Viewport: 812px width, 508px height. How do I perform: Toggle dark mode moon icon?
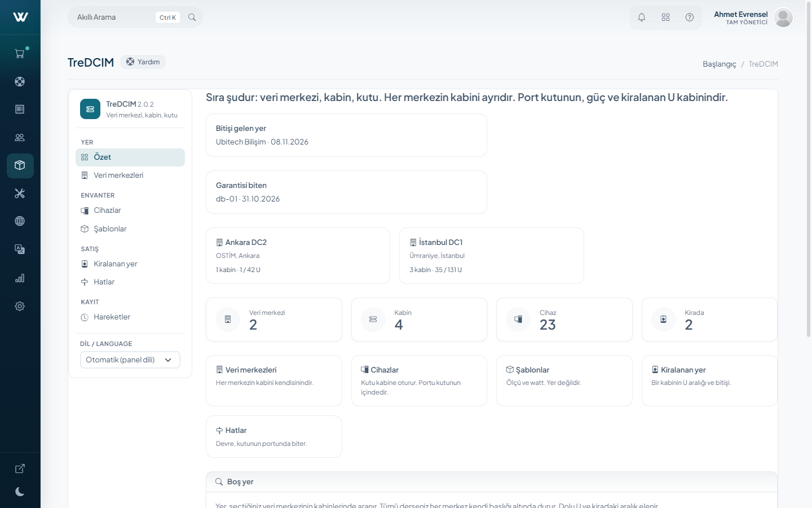click(x=20, y=492)
